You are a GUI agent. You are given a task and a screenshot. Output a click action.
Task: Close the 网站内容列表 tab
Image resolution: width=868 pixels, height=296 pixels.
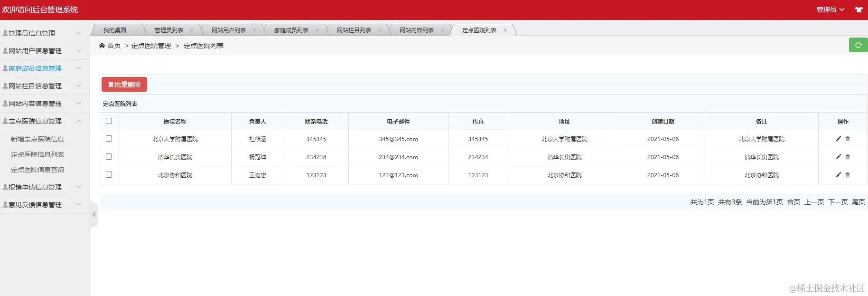coord(442,30)
